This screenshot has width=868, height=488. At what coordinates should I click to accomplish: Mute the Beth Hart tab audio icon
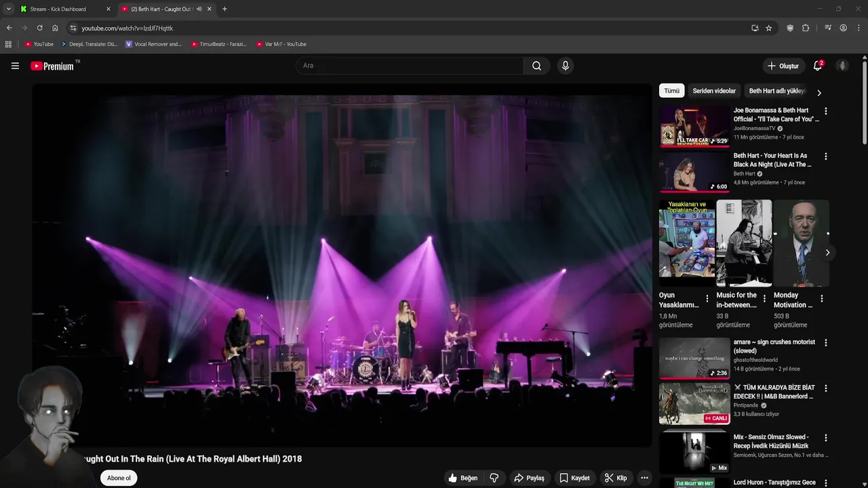(199, 9)
